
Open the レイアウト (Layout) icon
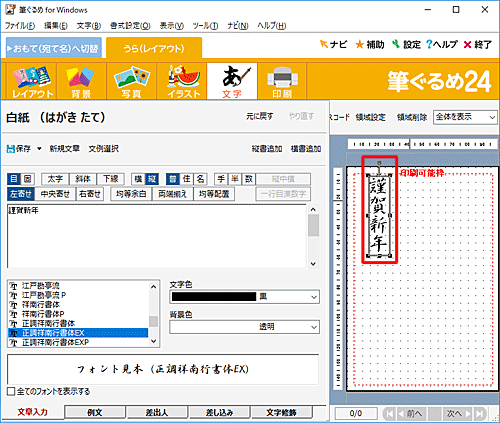coord(32,81)
